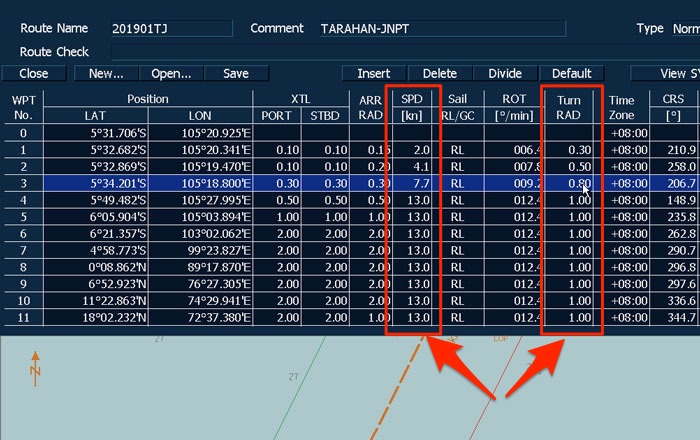Select the speed value 7.7 in waypoint 3
The width and height of the screenshot is (700, 440).
pyautogui.click(x=412, y=183)
